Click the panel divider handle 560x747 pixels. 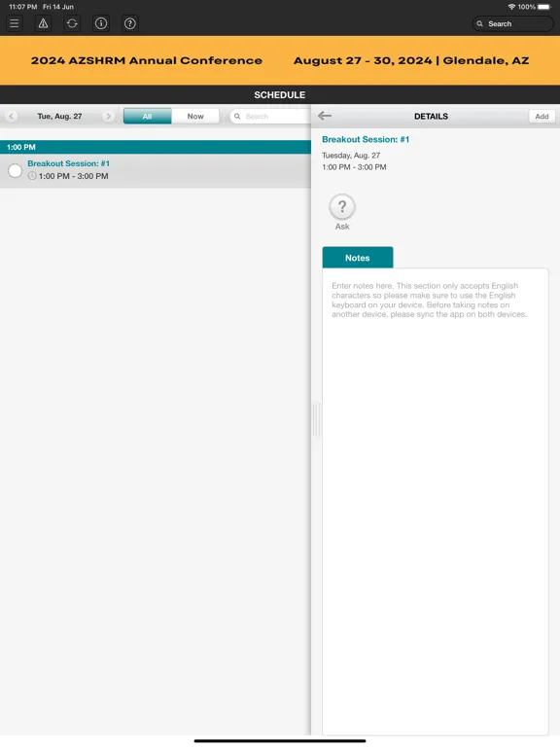[315, 419]
